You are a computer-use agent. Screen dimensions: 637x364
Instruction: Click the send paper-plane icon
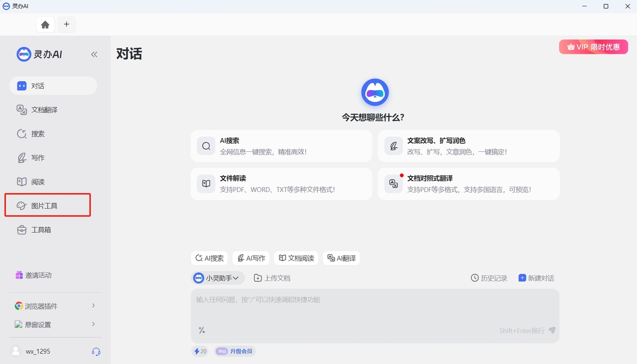coord(552,330)
